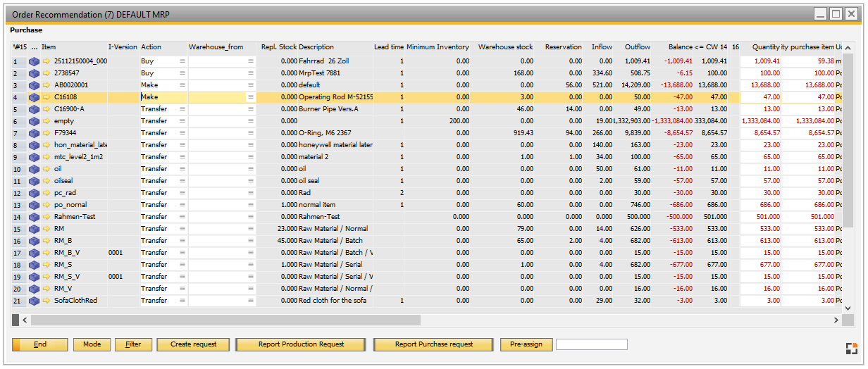Click the cube icon in the RM_B row
The width and height of the screenshot is (868, 369).
34,241
